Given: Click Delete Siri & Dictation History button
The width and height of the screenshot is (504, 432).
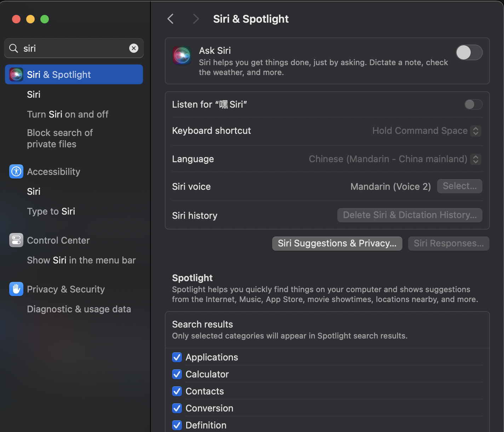Looking at the screenshot, I should [x=409, y=215].
